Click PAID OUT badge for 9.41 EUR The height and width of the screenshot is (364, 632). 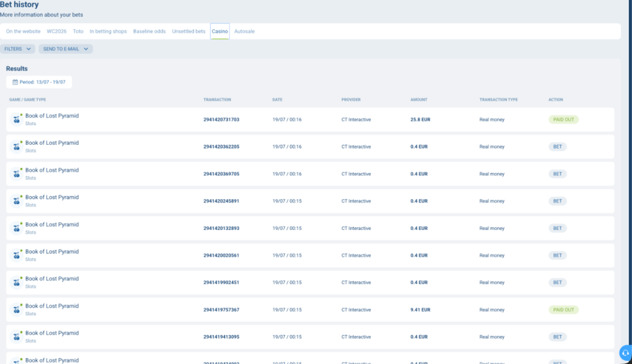[564, 310]
